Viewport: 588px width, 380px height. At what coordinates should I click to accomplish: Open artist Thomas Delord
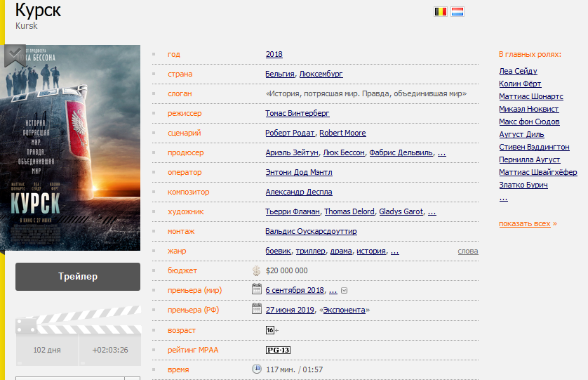(349, 211)
